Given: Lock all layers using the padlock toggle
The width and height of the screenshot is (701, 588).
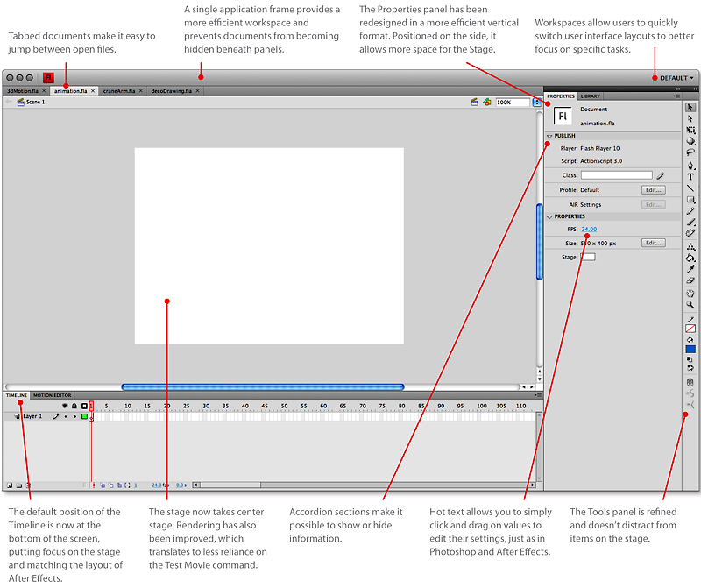Looking at the screenshot, I should pos(74,406).
